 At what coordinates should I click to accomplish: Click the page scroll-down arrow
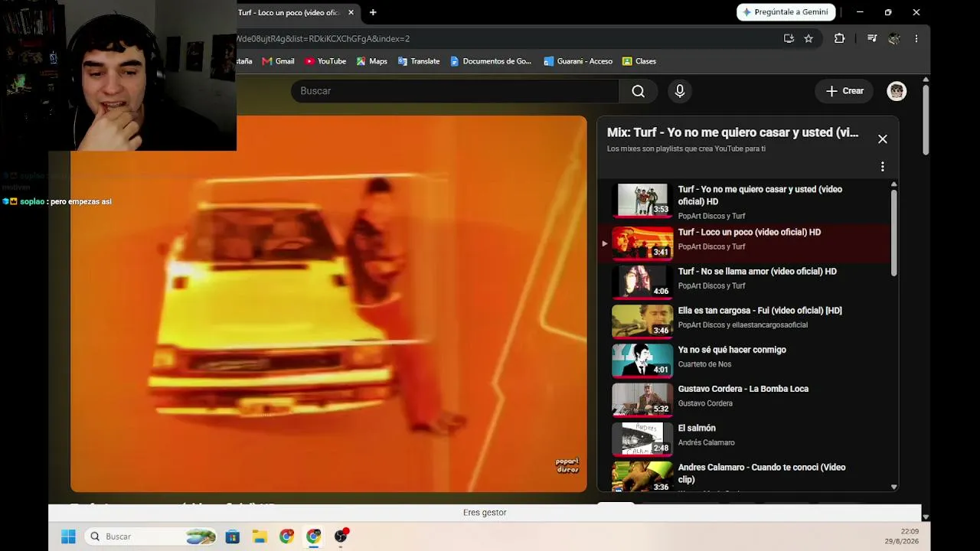[x=926, y=517]
